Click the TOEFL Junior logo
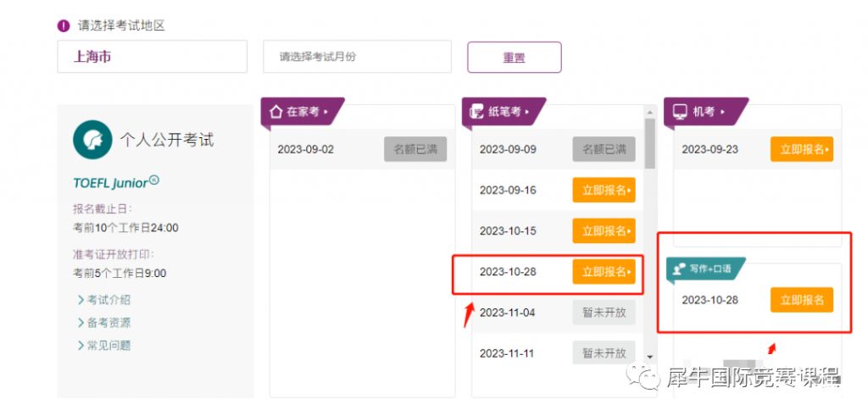 click(x=116, y=182)
